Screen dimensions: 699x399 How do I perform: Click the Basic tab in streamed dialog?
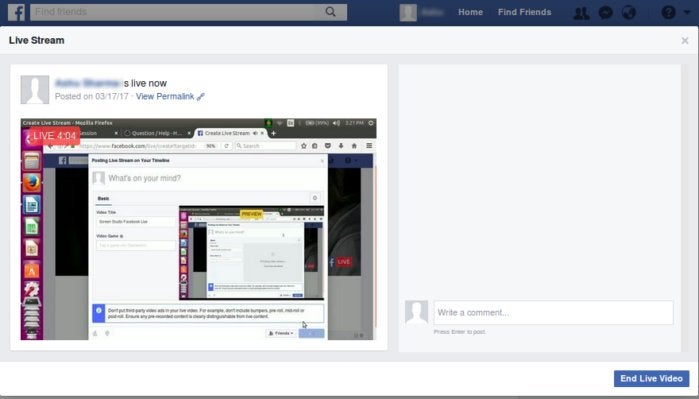[103, 198]
